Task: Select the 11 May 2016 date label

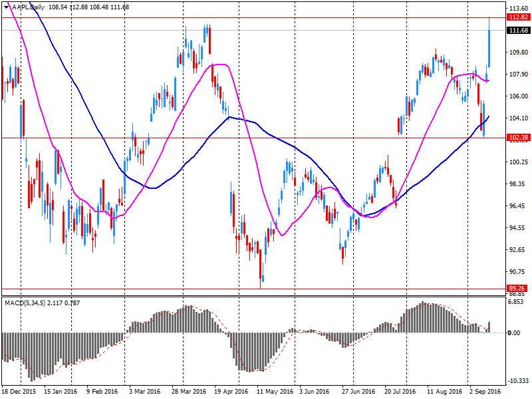Action: coord(275,391)
